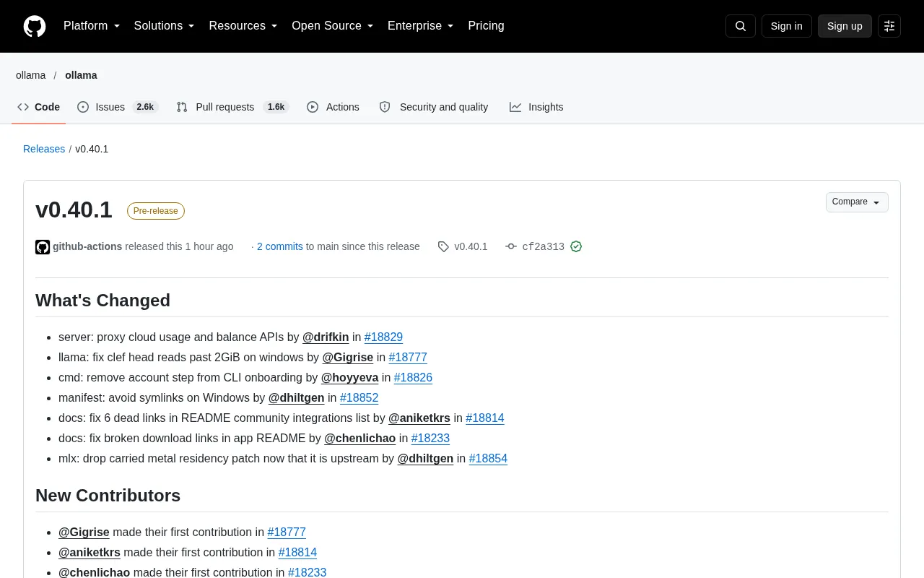Switch to the Code tab
The height and width of the screenshot is (578, 924).
pos(39,107)
